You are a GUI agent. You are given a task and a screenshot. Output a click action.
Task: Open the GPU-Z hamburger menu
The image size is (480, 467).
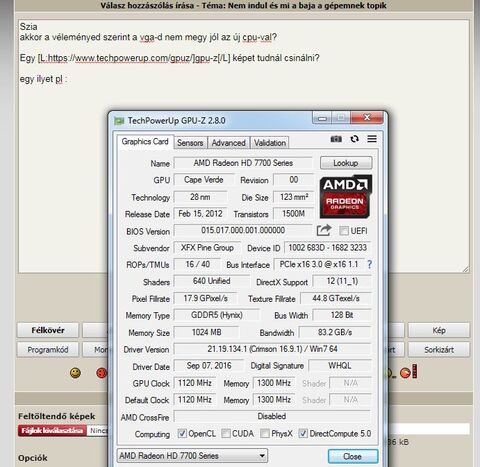[x=372, y=139]
